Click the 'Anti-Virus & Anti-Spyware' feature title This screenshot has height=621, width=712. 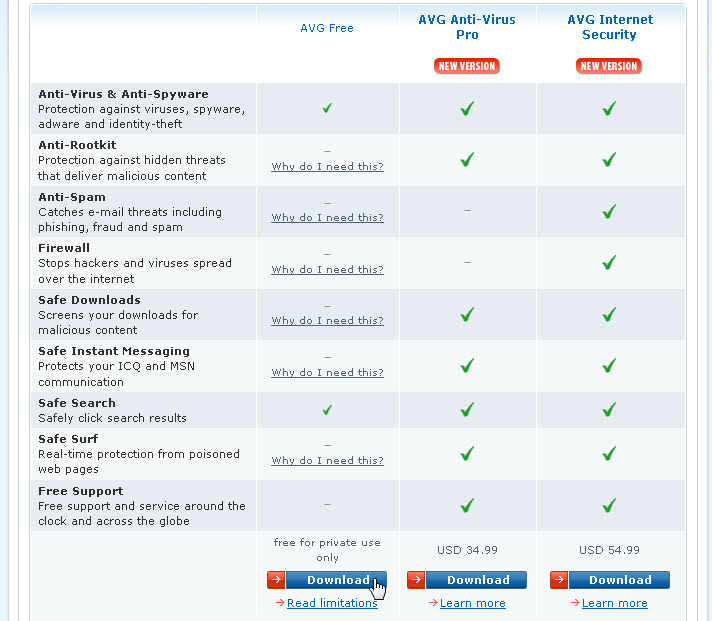(124, 94)
